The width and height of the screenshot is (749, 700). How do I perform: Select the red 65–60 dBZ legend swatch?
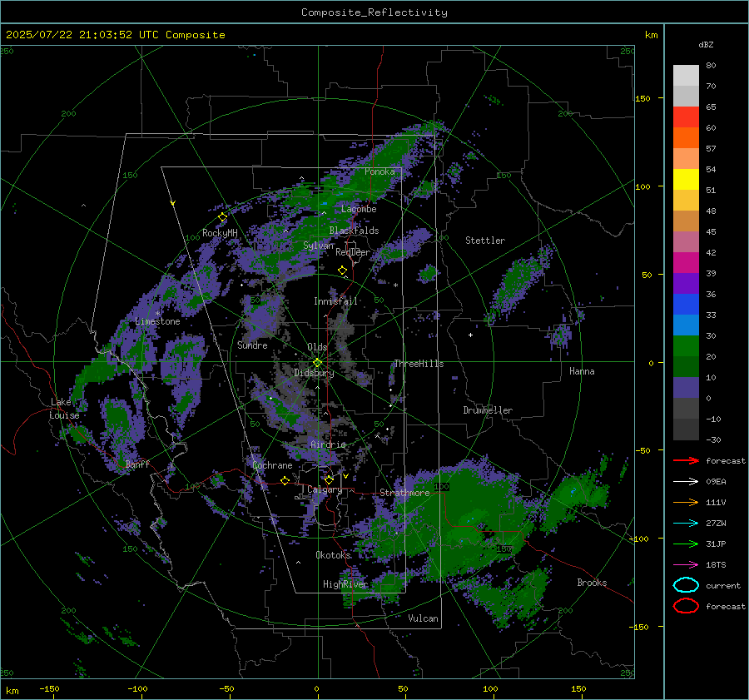coord(686,117)
